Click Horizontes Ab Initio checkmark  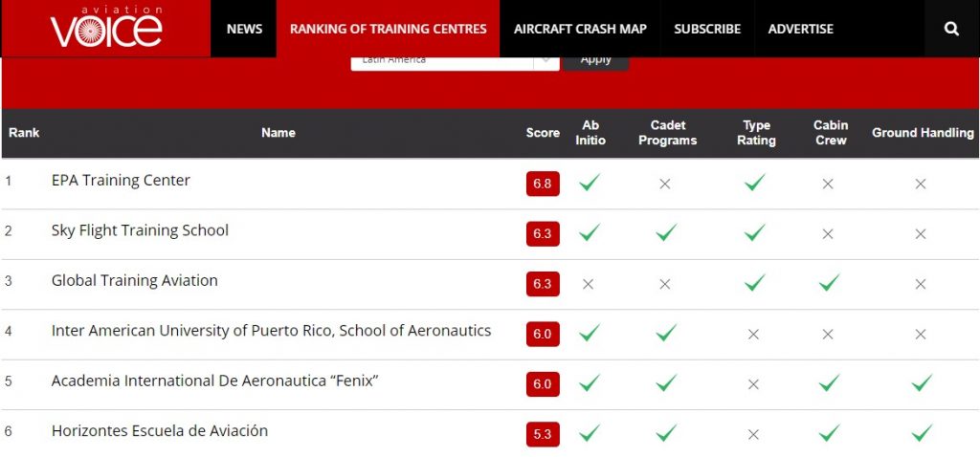(589, 432)
